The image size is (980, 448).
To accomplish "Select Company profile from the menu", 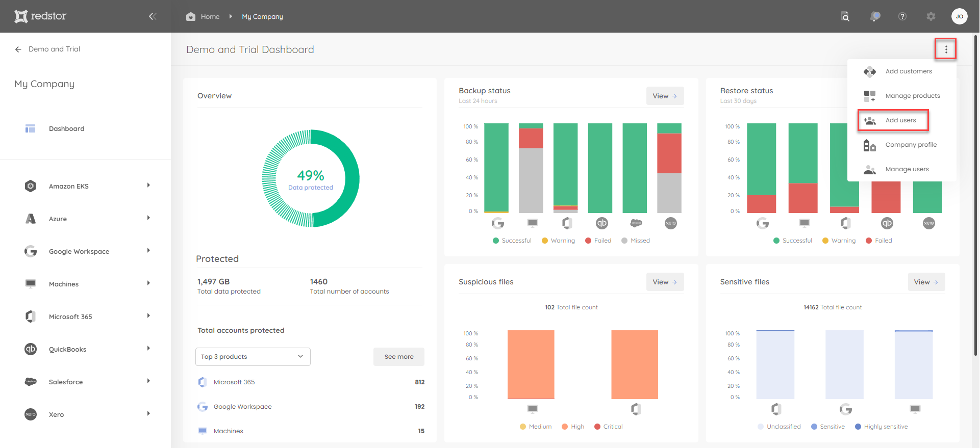I will tap(901, 145).
